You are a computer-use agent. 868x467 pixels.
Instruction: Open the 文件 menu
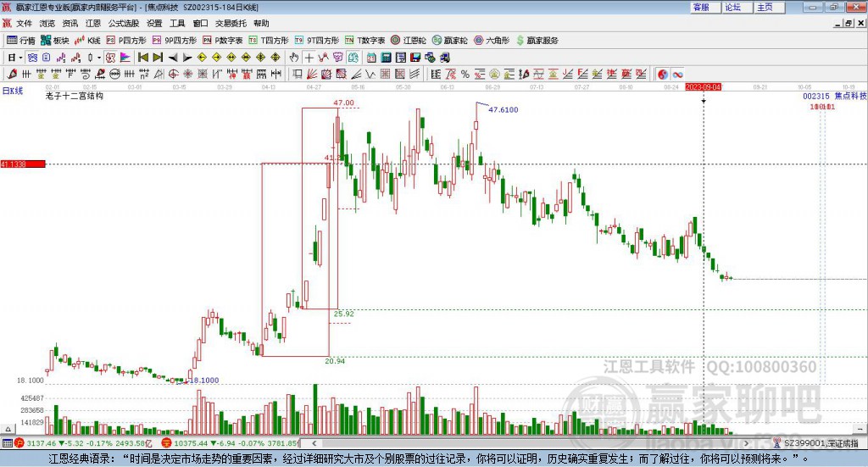coord(24,23)
